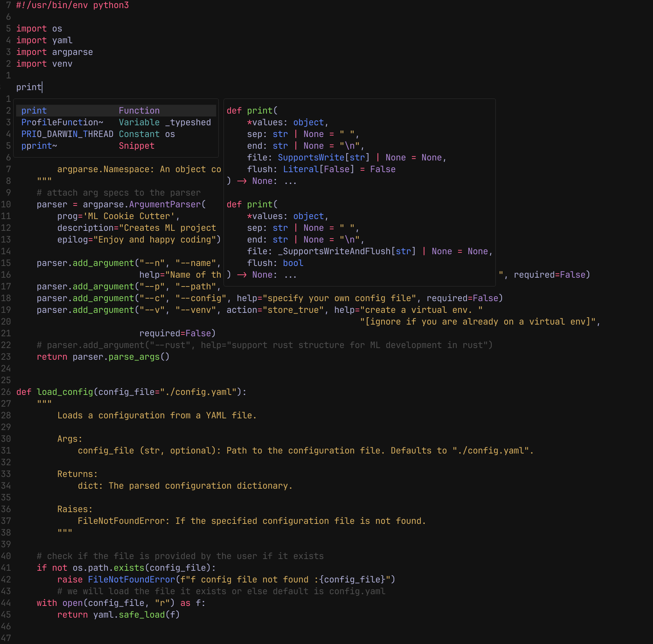Click "return parser.parse_args()" statement
Screen dimensions: 653x644
point(103,357)
